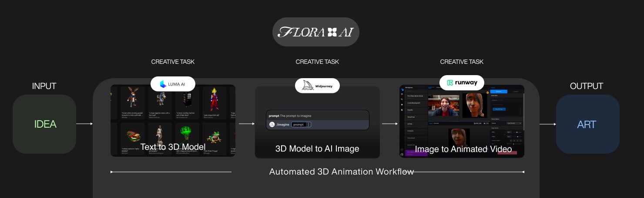This screenshot has height=198, width=644.
Task: Click the orange indicator on the 3D face render
Action: click(487, 92)
